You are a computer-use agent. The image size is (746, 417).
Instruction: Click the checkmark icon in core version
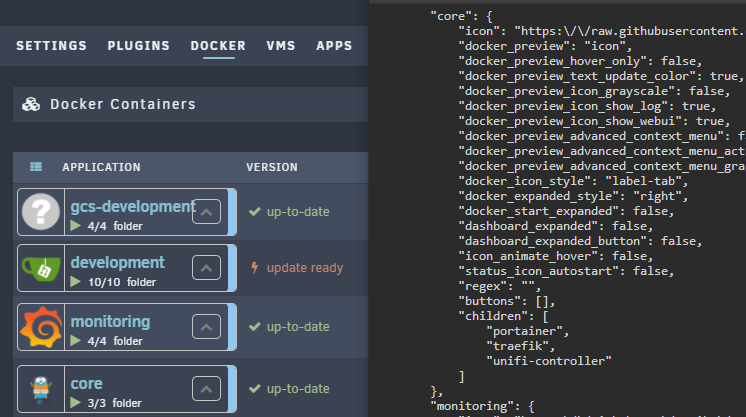click(255, 388)
